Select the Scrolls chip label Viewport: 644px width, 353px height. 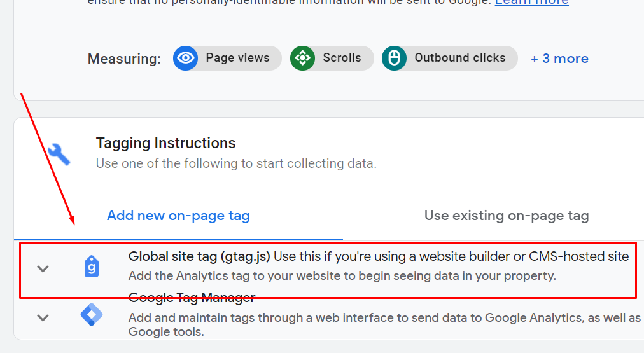342,58
